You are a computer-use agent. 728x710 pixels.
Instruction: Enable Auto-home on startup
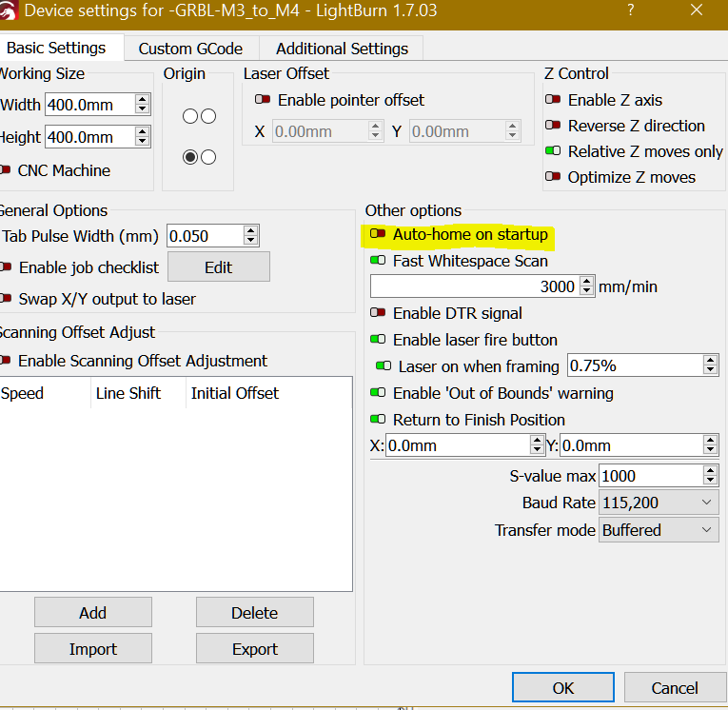pos(378,233)
